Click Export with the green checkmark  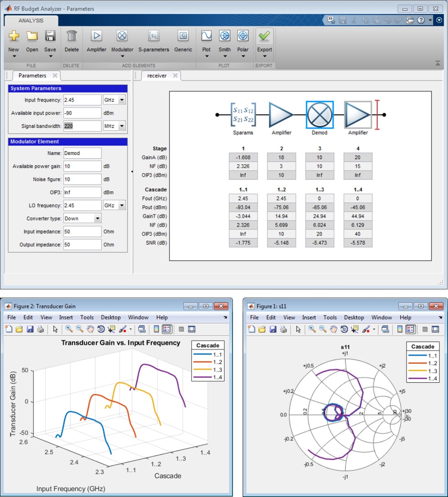tap(264, 36)
